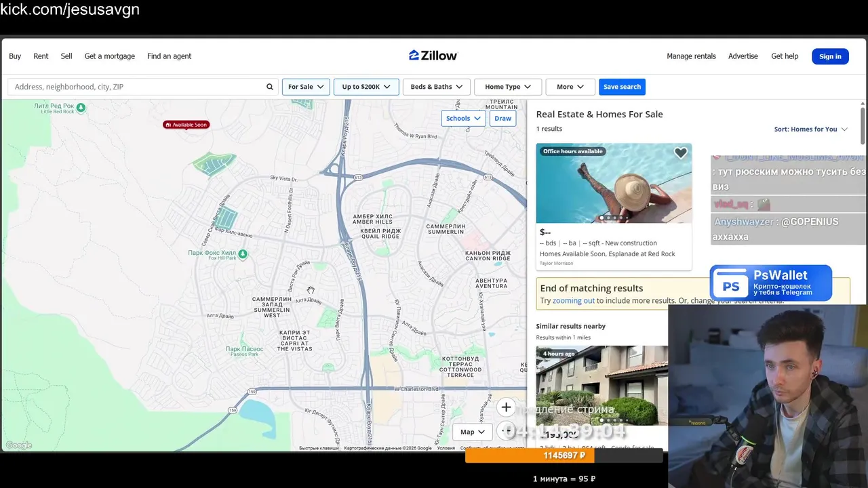Click the Capri at the Vistas label
This screenshot has width=868, height=488.
tap(296, 341)
